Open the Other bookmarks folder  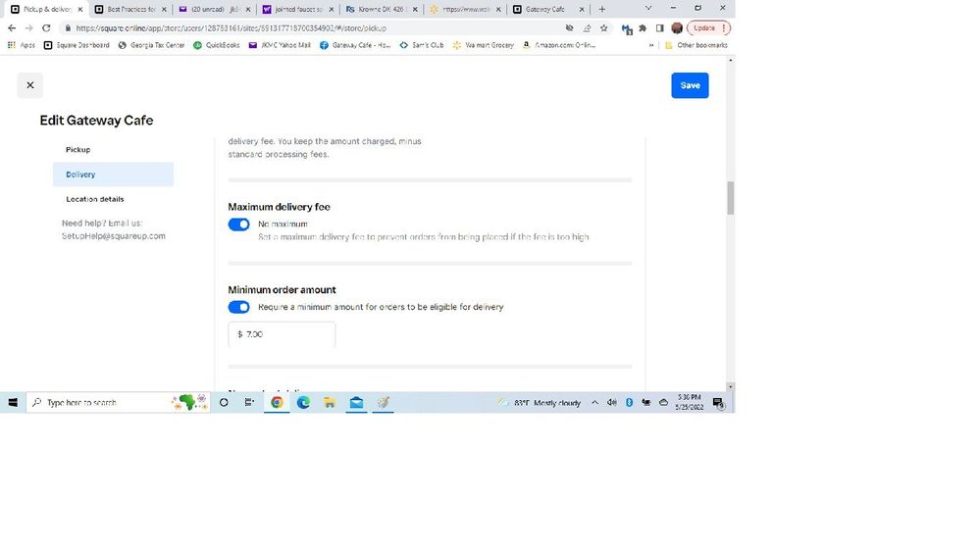click(696, 45)
